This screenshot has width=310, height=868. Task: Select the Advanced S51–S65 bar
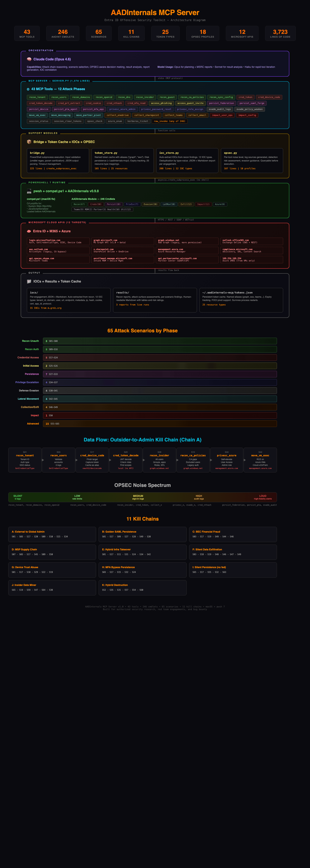pos(160,424)
